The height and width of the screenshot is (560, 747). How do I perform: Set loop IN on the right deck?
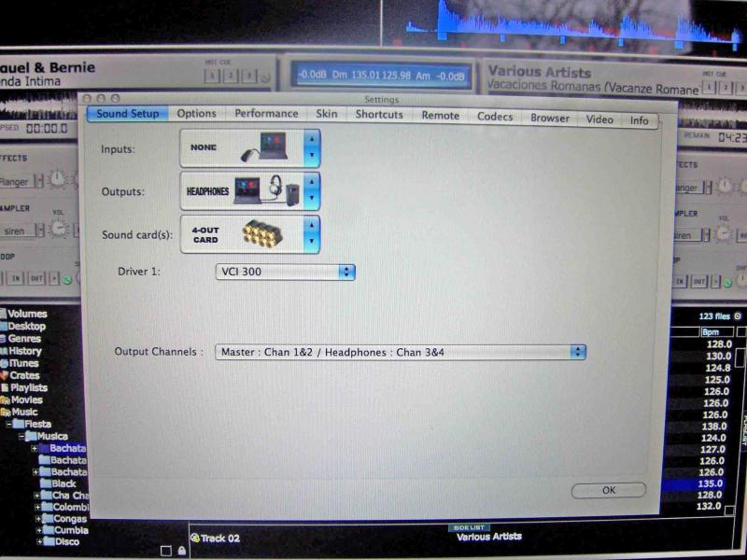tap(681, 281)
